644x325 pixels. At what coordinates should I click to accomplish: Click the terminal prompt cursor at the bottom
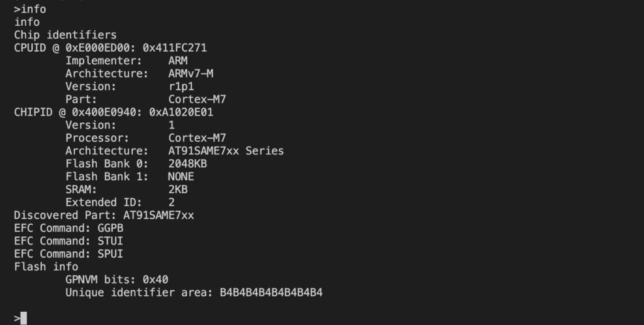[x=23, y=318]
